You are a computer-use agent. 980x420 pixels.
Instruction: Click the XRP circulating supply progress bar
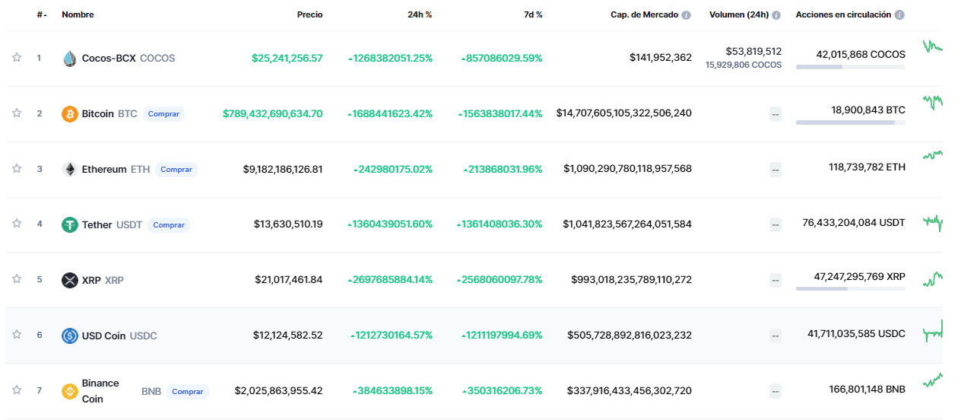850,288
